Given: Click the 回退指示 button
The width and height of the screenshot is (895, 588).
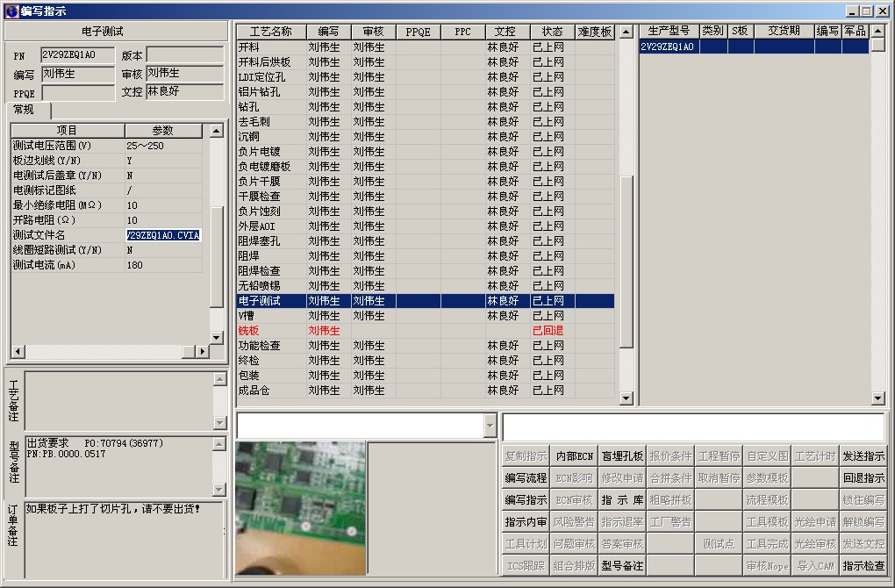Looking at the screenshot, I should pos(863,477).
